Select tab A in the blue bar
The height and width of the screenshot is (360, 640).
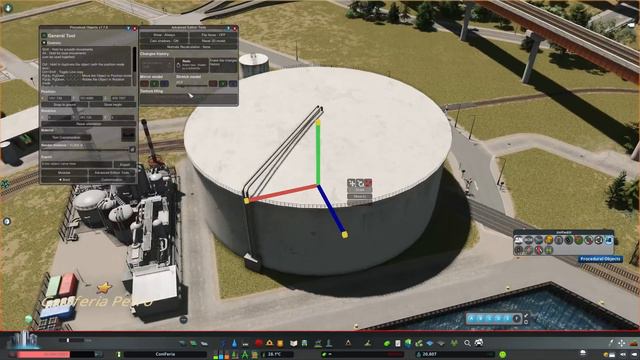coord(471,319)
